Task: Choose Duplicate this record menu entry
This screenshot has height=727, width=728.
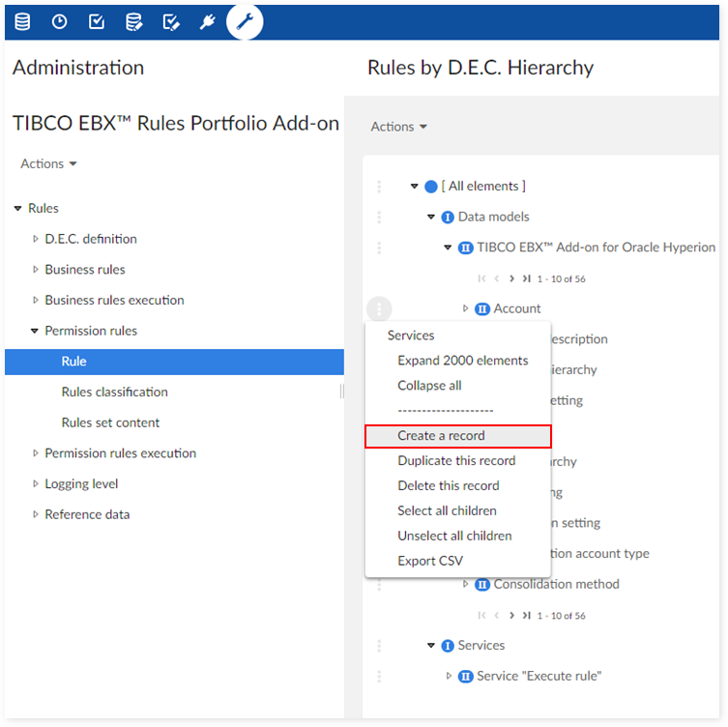Action: (x=458, y=461)
